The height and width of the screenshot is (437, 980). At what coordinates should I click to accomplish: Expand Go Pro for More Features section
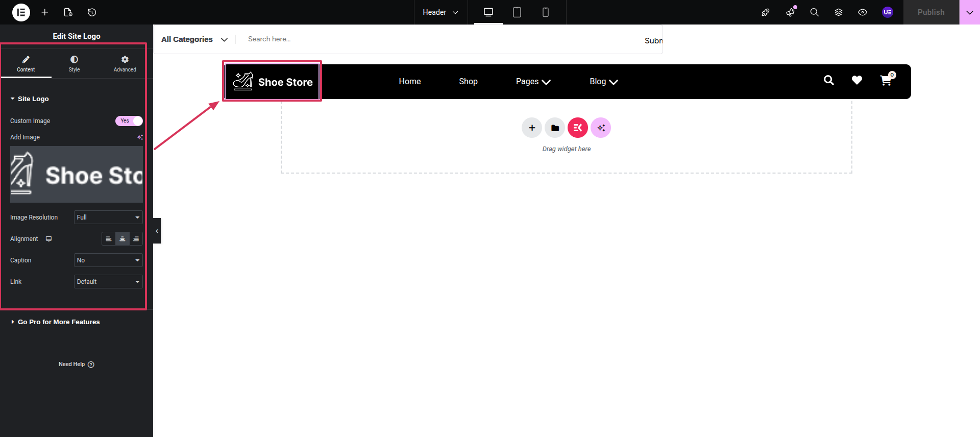58,322
